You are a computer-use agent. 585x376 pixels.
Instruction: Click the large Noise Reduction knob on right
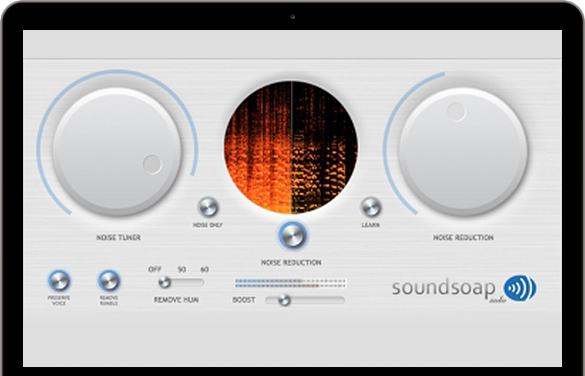pos(463,152)
